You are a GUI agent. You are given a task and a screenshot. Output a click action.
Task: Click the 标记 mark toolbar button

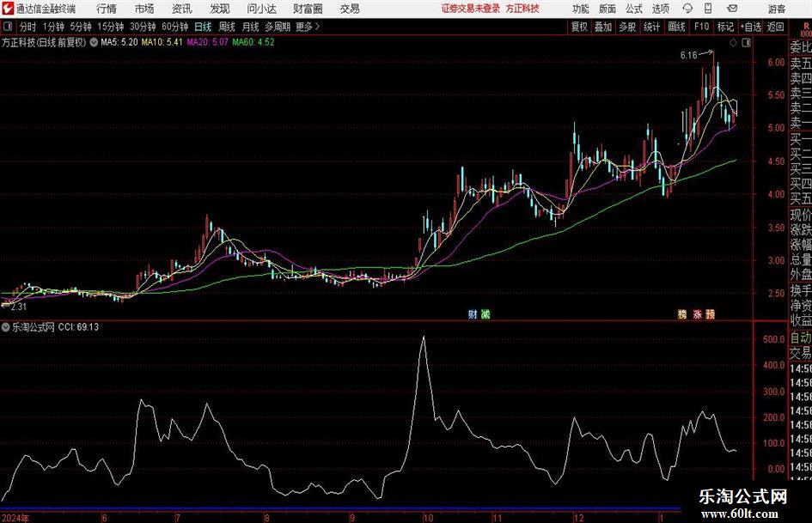pos(725,27)
